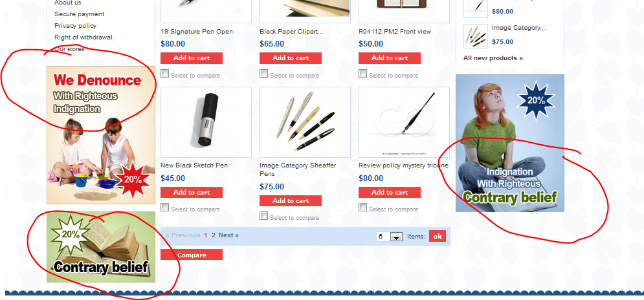Open the Review policy mystery tribune image

(x=404, y=122)
